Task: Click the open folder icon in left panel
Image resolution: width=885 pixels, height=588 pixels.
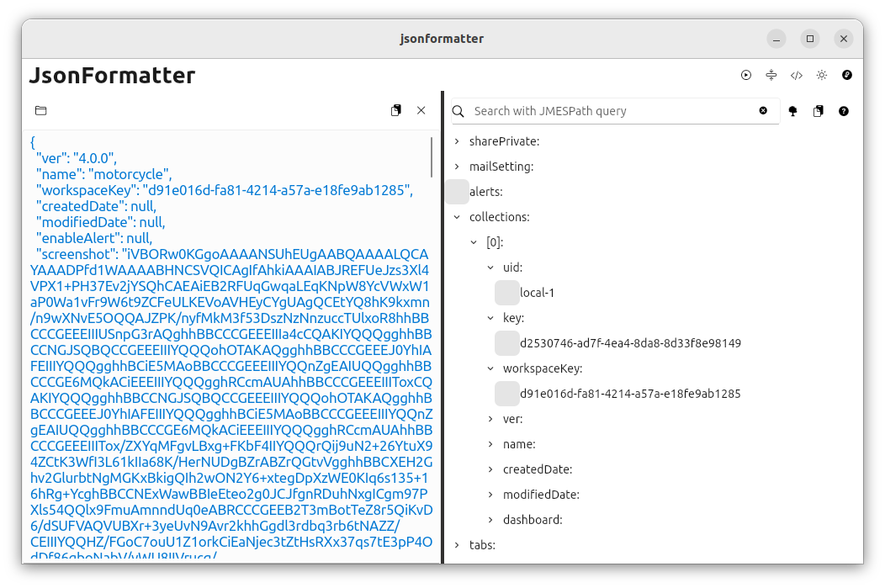Action: pyautogui.click(x=40, y=110)
